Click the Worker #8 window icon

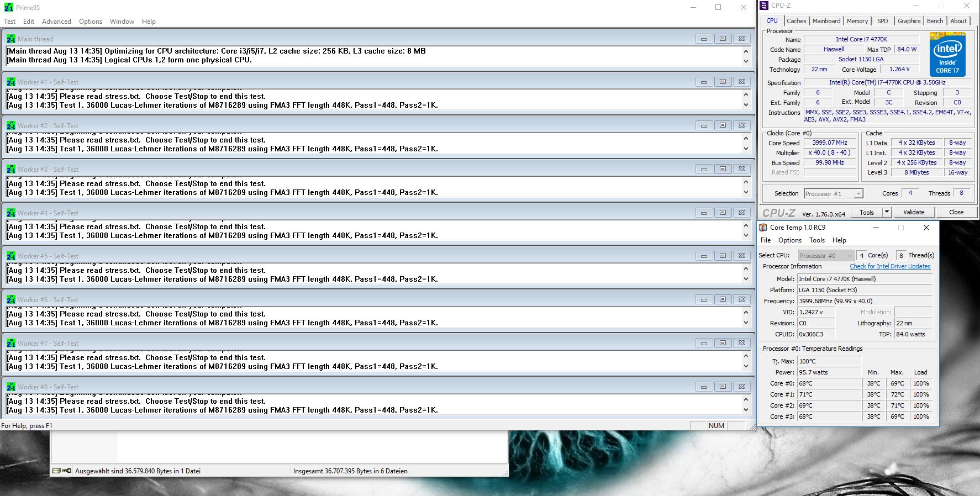(11, 387)
